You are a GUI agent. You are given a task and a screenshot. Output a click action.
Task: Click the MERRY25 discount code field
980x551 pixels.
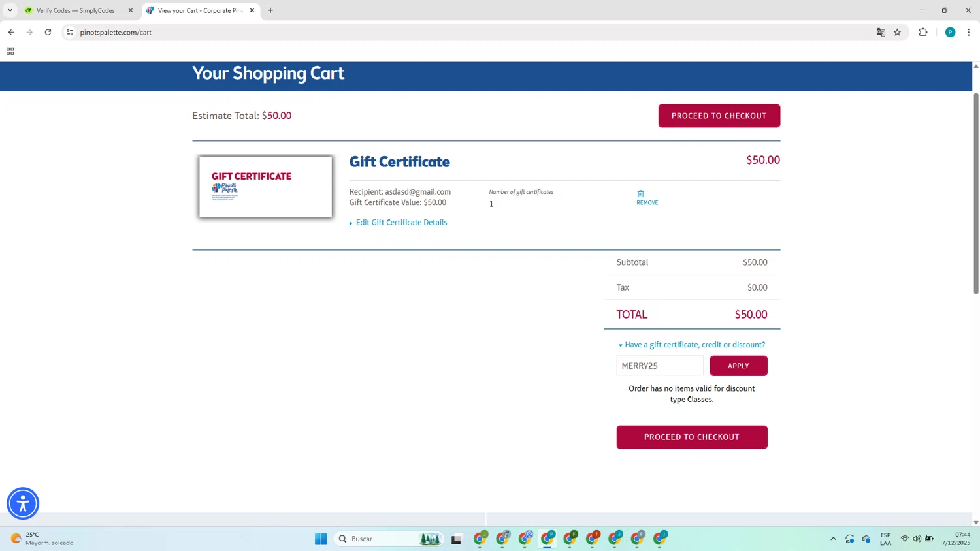point(660,366)
